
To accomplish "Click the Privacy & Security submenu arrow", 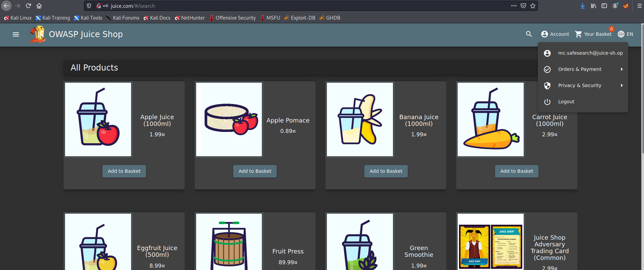I will [622, 85].
